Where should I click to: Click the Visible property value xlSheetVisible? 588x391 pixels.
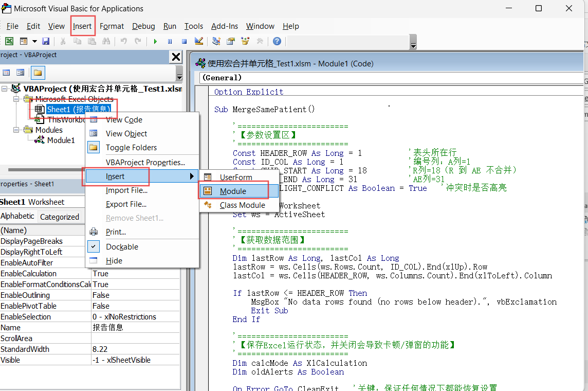(135, 360)
